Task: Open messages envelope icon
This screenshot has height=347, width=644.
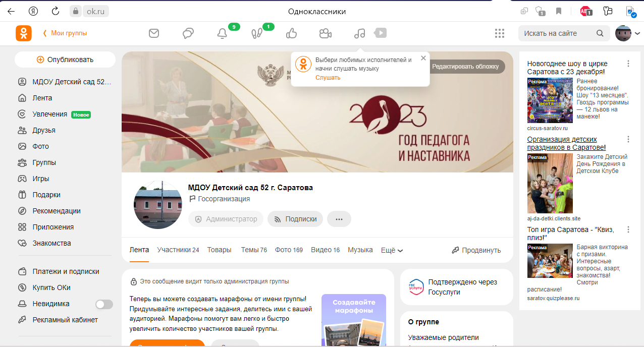Action: [154, 33]
